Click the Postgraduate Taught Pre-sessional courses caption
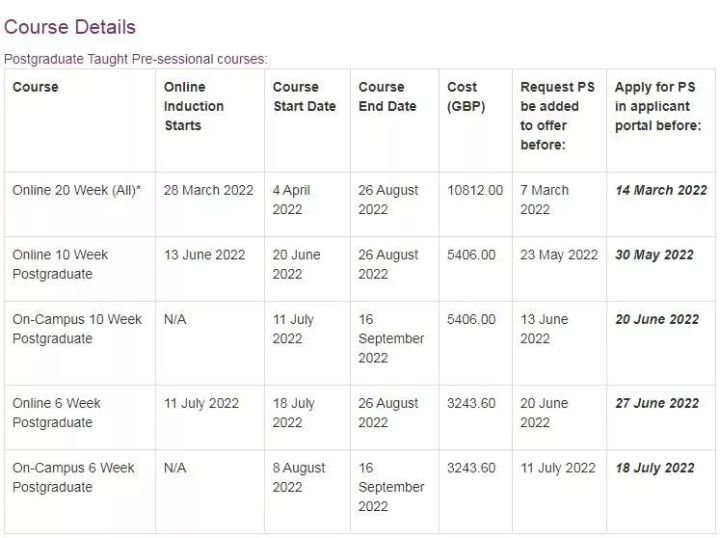Screen dimensions: 720x538 [136, 59]
